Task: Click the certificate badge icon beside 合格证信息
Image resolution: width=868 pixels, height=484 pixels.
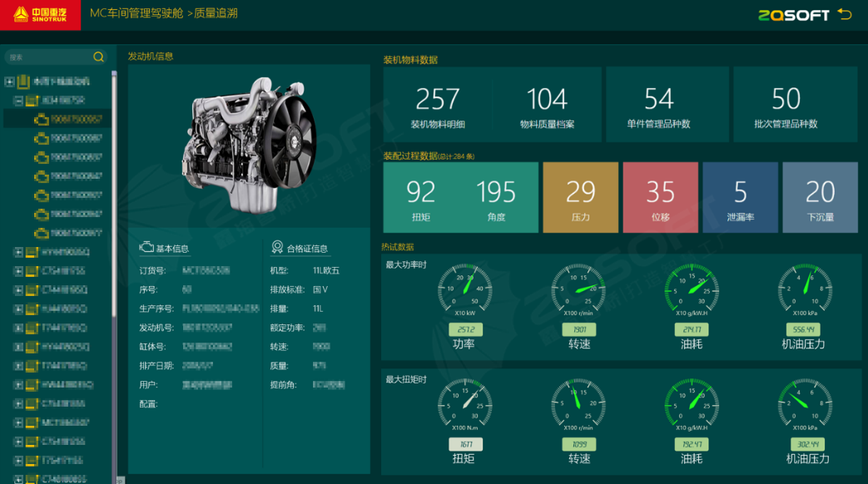Action: [277, 248]
